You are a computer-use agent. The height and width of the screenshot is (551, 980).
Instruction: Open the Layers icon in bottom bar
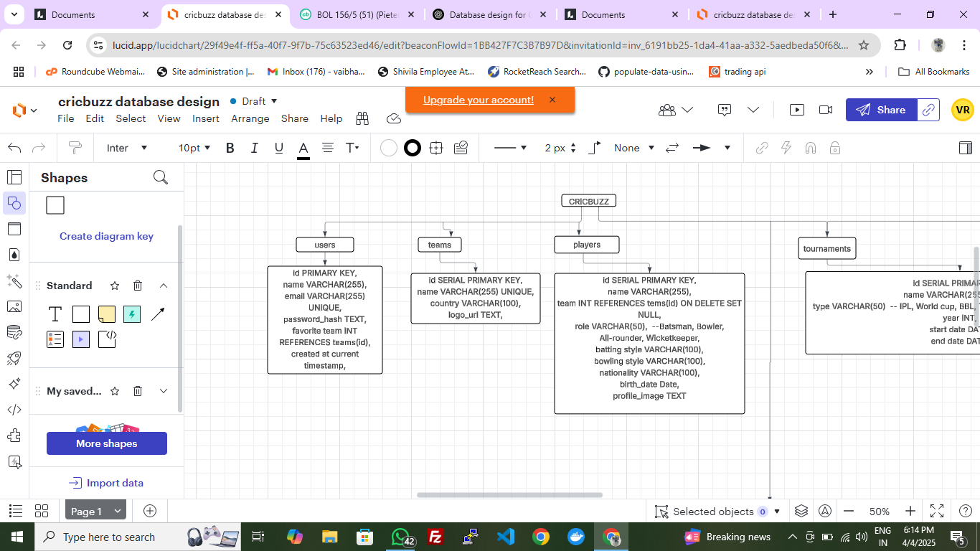click(x=801, y=512)
